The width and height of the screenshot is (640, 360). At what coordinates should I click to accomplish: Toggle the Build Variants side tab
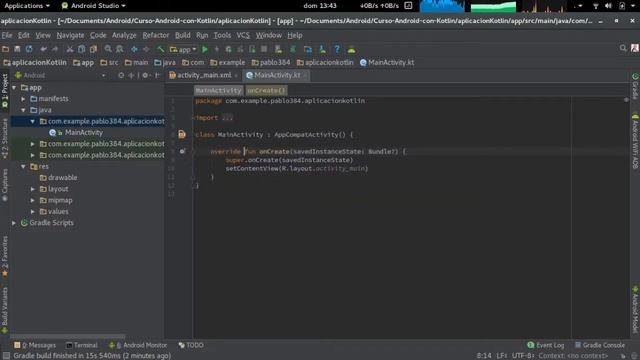tap(5, 310)
